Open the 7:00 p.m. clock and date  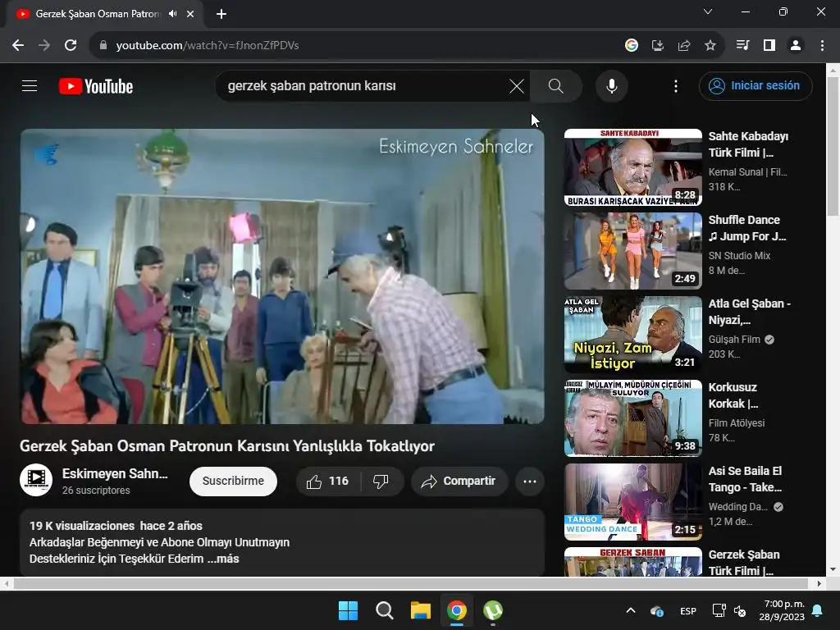tap(782, 610)
